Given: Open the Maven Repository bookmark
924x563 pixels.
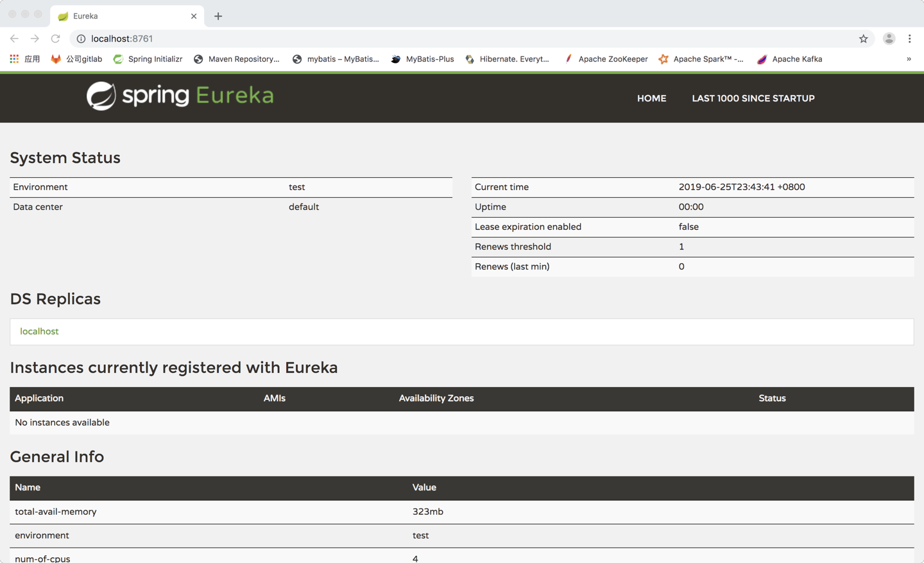Looking at the screenshot, I should pos(236,59).
